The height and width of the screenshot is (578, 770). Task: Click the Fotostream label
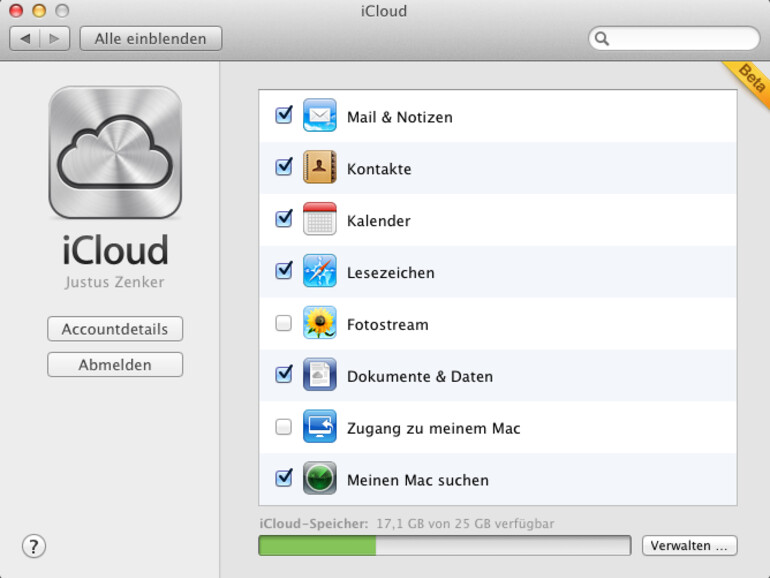[387, 325]
